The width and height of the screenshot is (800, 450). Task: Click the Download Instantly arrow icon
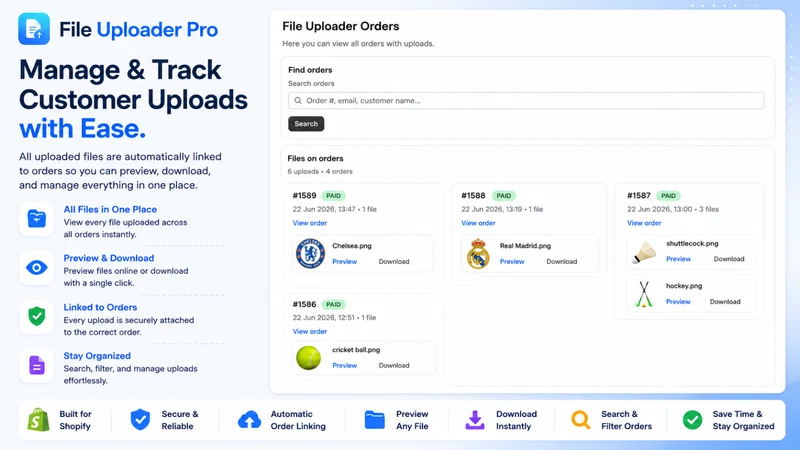click(475, 419)
